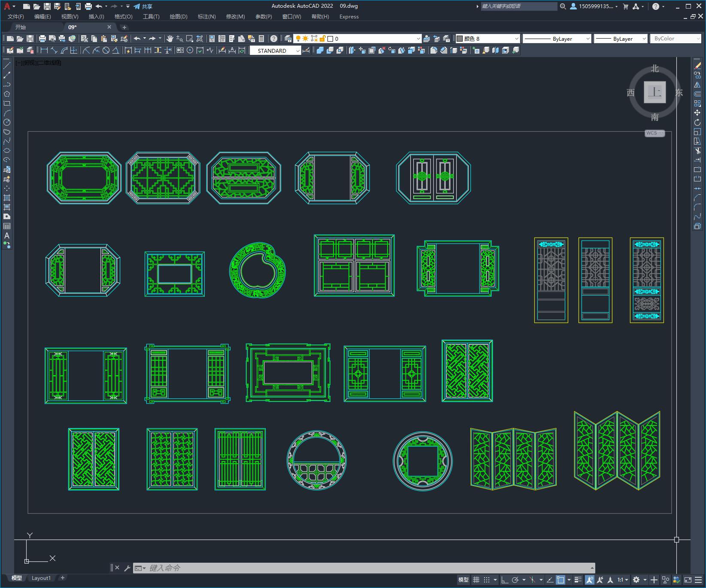The image size is (706, 588).
Task: Open the 文件(F) menu
Action: click(16, 17)
